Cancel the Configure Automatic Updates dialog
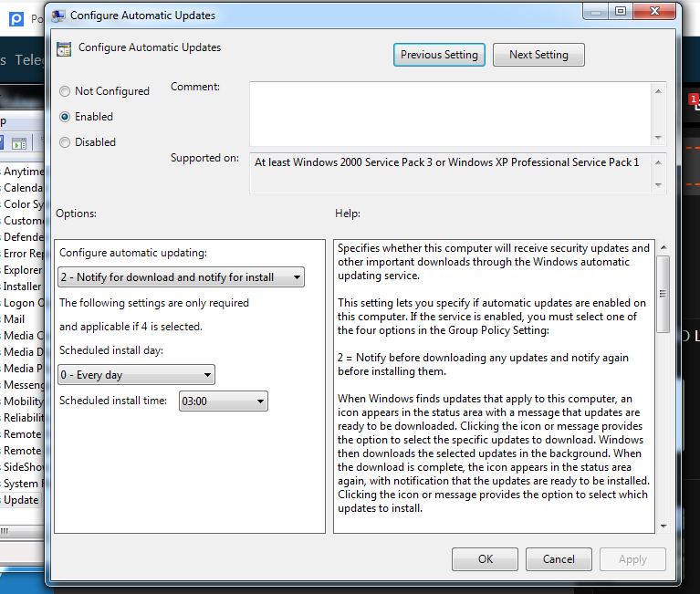Screen dimensions: 700x594 [559, 559]
